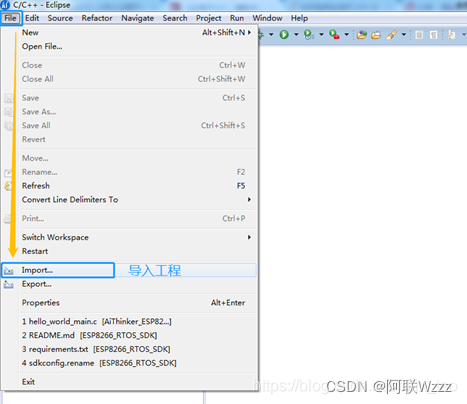Viewport: 467px width, 404px height.
Task: Open the Search menu
Action: [x=175, y=18]
